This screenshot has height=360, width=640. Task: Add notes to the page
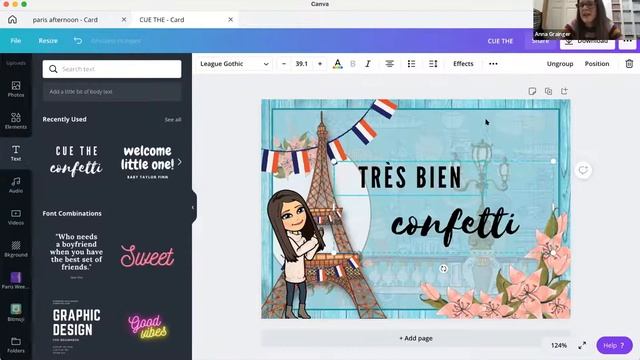click(532, 91)
